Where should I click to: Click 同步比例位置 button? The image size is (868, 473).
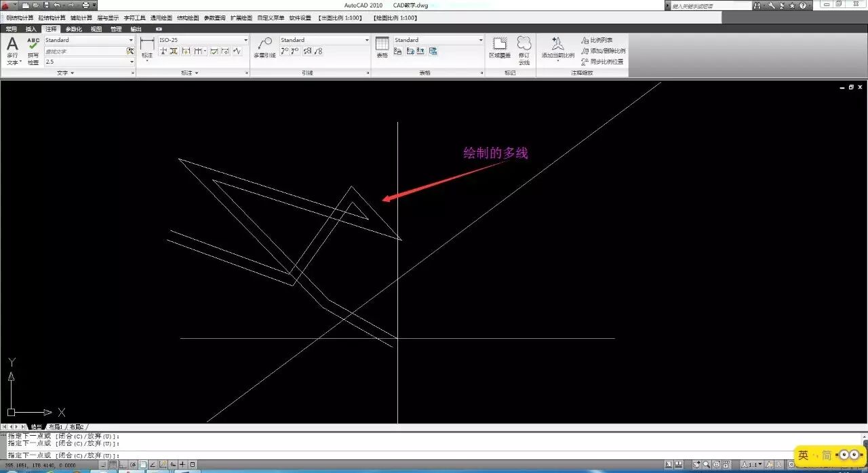(602, 62)
